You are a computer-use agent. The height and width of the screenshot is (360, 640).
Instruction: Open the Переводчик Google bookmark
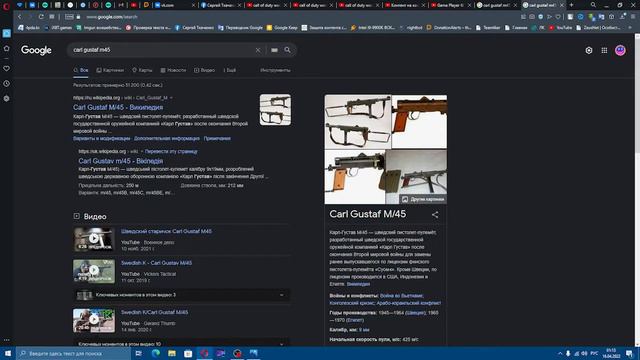click(240, 28)
